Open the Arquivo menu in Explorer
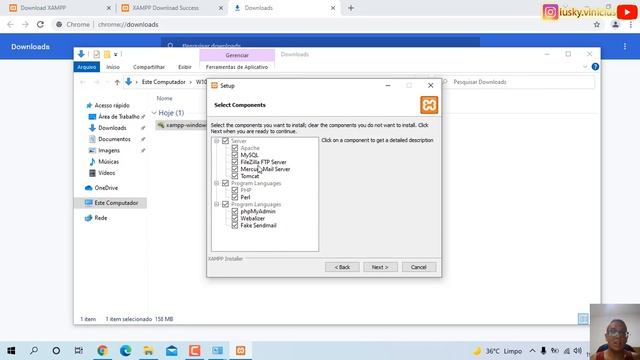This screenshot has width=640, height=360. 87,67
